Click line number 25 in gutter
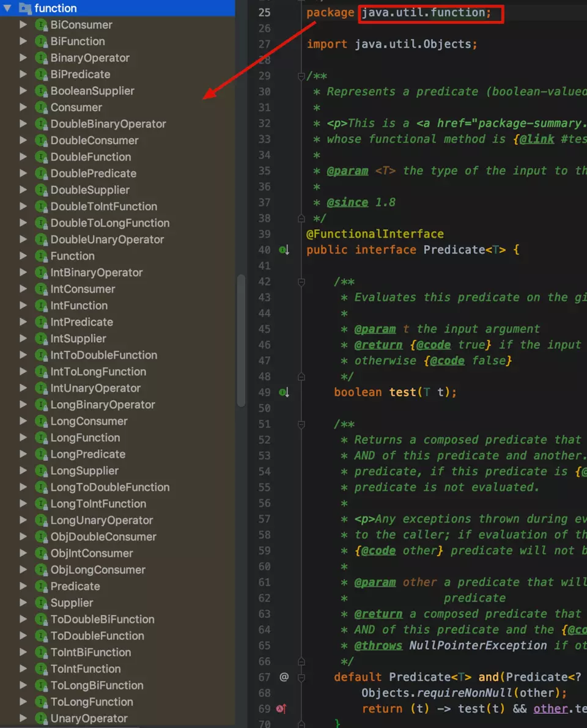Viewport: 587px width, 728px height. pos(264,13)
